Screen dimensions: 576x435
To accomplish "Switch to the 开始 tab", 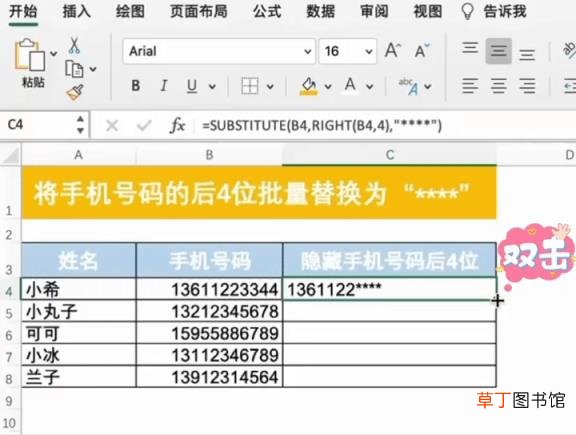I will pos(23,12).
